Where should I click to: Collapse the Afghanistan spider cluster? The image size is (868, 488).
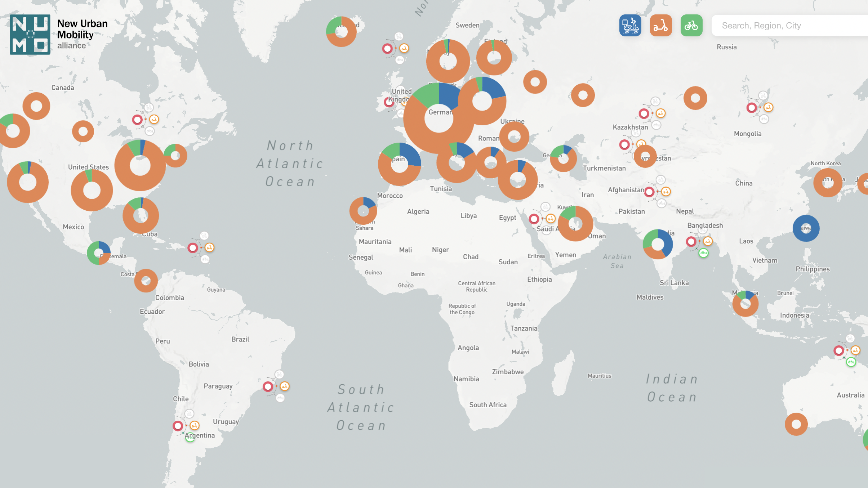click(658, 191)
